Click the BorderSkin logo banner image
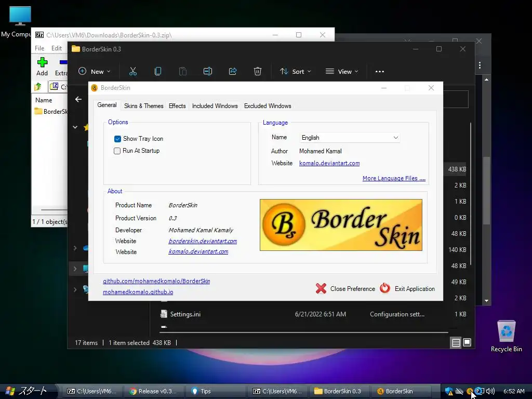The width and height of the screenshot is (532, 399). point(341,225)
